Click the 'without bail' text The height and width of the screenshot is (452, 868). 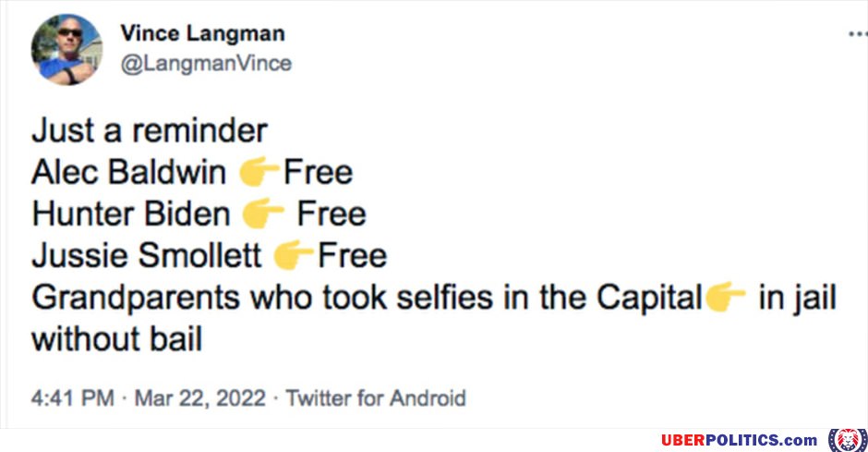tap(116, 339)
